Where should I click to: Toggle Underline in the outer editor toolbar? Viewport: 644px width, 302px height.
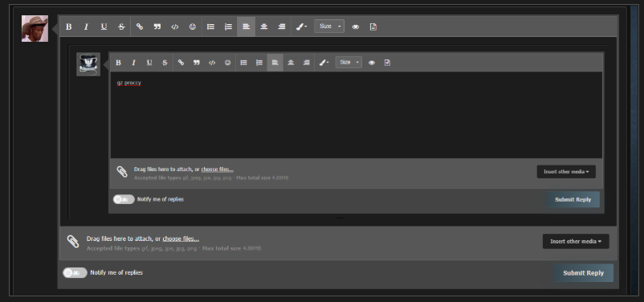pos(104,27)
